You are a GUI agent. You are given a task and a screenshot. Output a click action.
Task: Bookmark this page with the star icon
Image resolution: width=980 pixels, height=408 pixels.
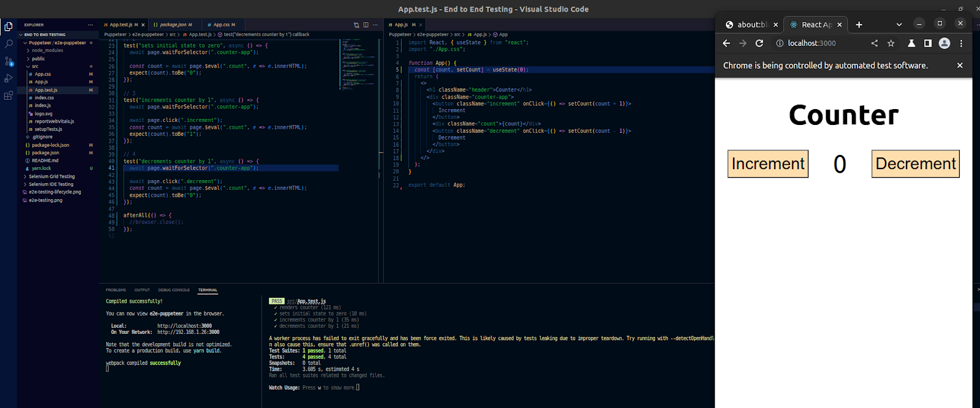[x=891, y=43]
